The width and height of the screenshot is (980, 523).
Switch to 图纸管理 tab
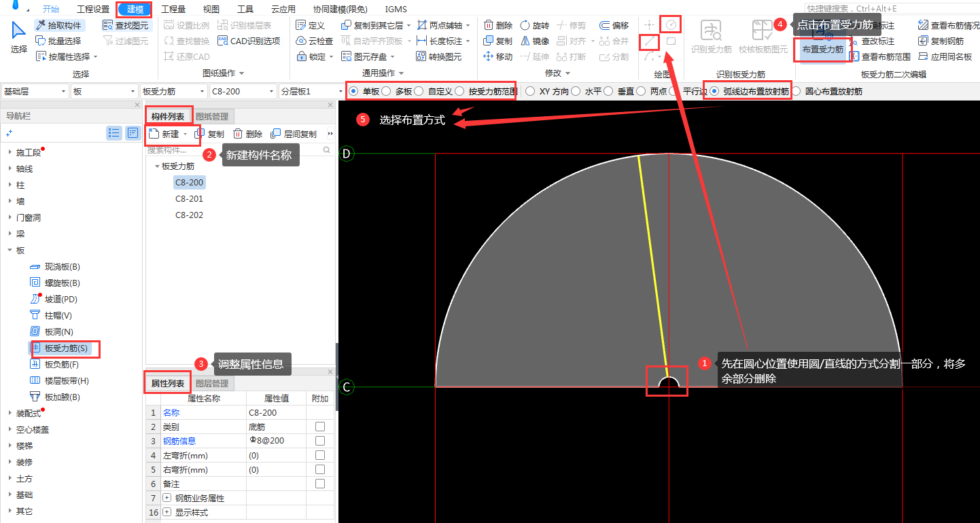(x=212, y=117)
